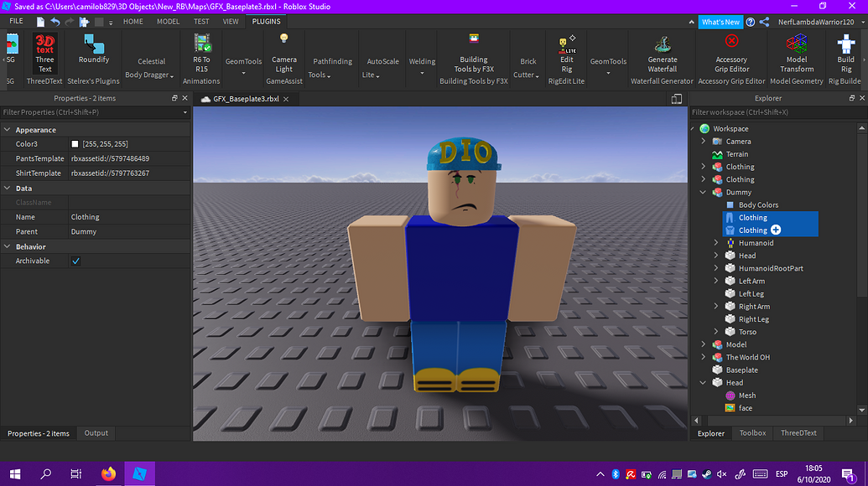Collapse the Appearance section
Screen dimensions: 868x486
pos(8,129)
